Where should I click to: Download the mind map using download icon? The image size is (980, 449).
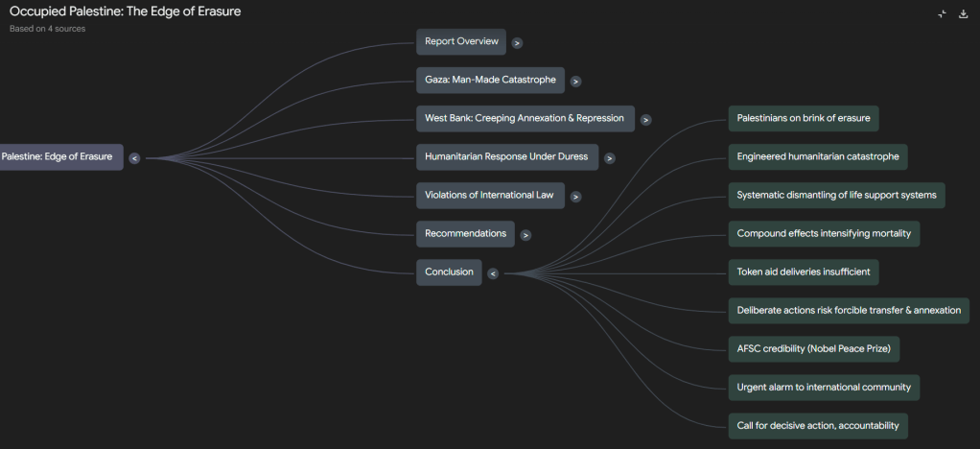tap(964, 14)
